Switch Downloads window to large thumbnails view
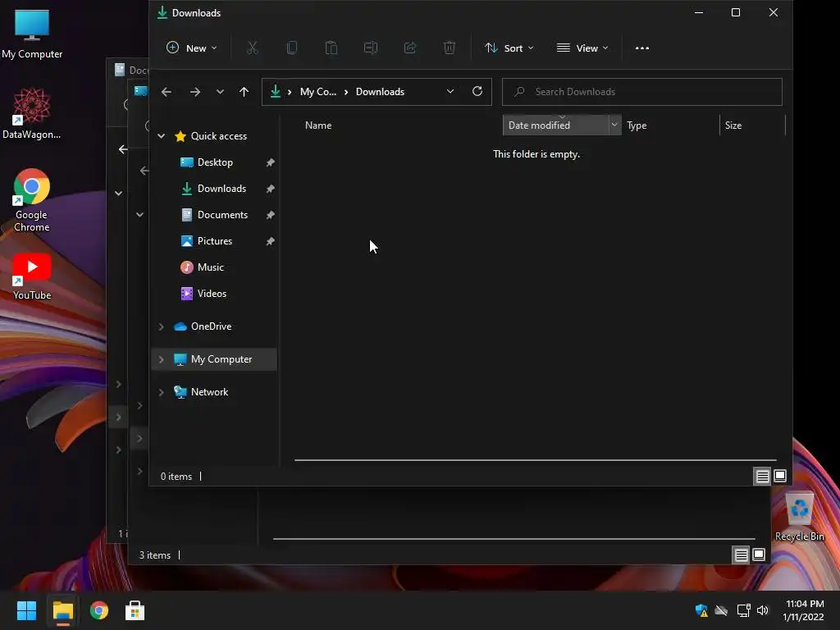 point(780,476)
